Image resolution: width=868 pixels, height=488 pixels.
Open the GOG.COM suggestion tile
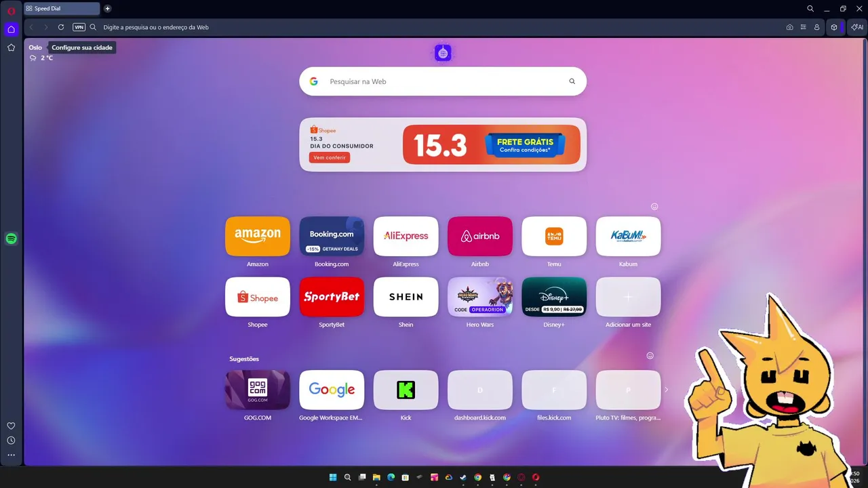(258, 390)
